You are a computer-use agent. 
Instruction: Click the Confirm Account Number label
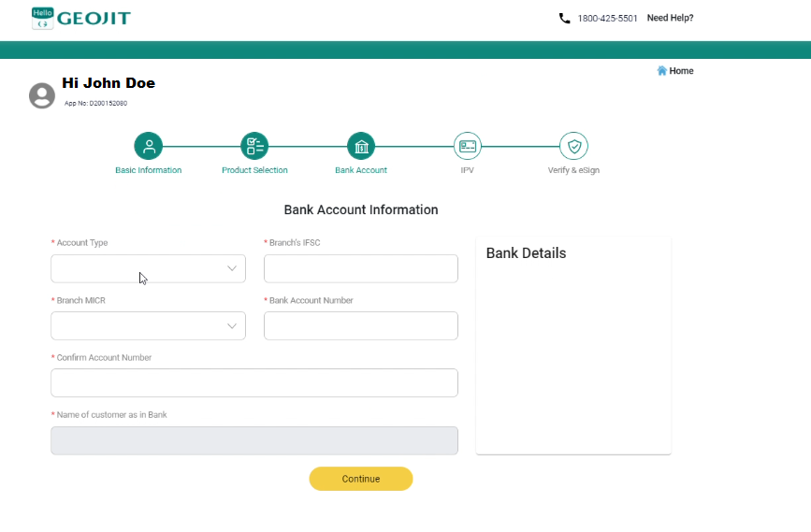(x=104, y=358)
